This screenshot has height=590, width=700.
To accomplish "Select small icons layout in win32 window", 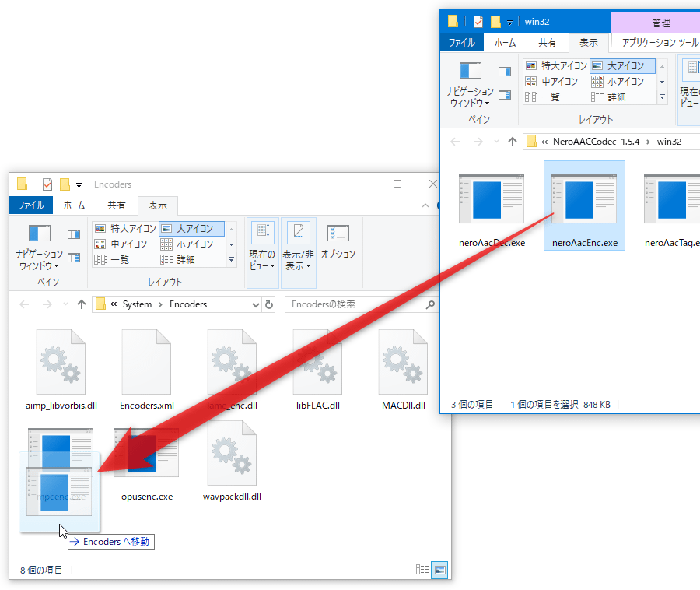I will coord(618,81).
